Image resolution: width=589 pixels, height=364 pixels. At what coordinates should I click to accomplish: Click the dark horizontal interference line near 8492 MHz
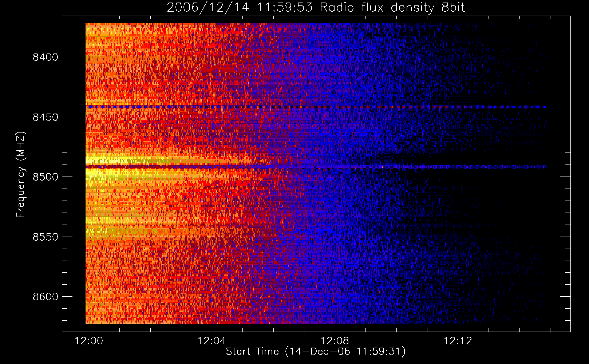(x=316, y=167)
